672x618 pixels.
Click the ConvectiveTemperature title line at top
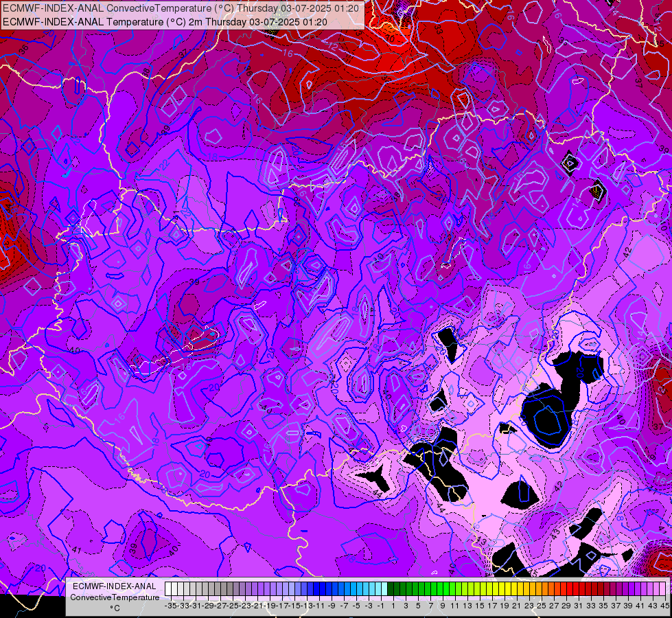pyautogui.click(x=181, y=8)
